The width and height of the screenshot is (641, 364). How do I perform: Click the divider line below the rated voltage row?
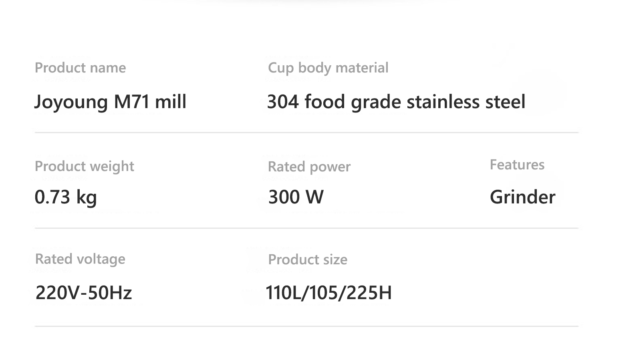click(306, 326)
